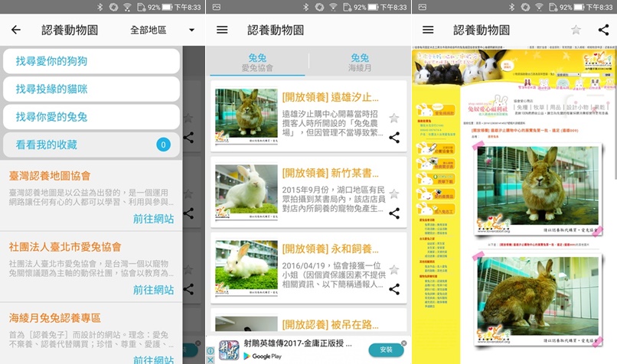Viewport: 617px width, 364px height.
Task: Tap the ad info icon
Action: pyautogui.click(x=211, y=351)
